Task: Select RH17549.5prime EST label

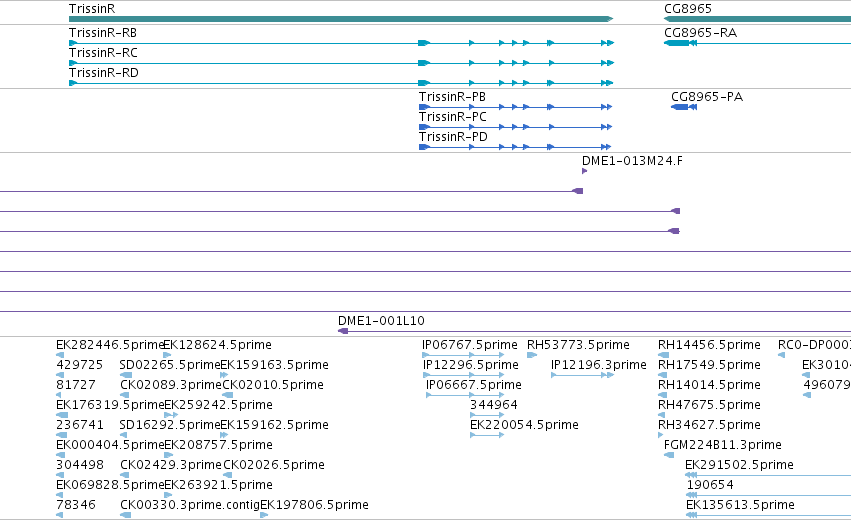Action: tap(709, 365)
